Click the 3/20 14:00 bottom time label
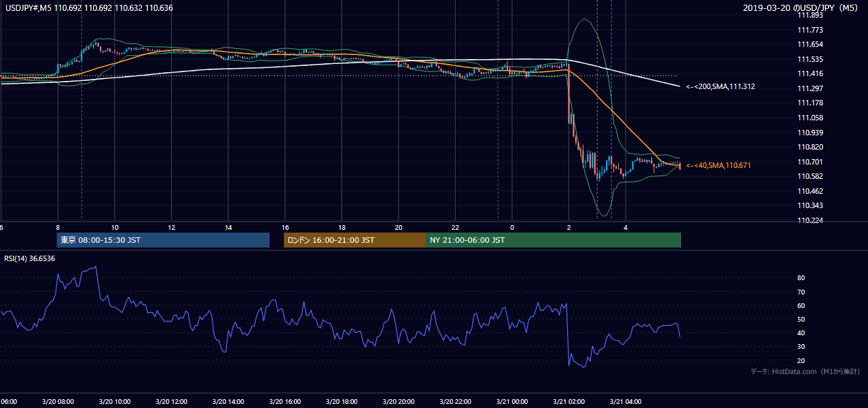Image resolution: width=868 pixels, height=408 pixels. coord(228,401)
